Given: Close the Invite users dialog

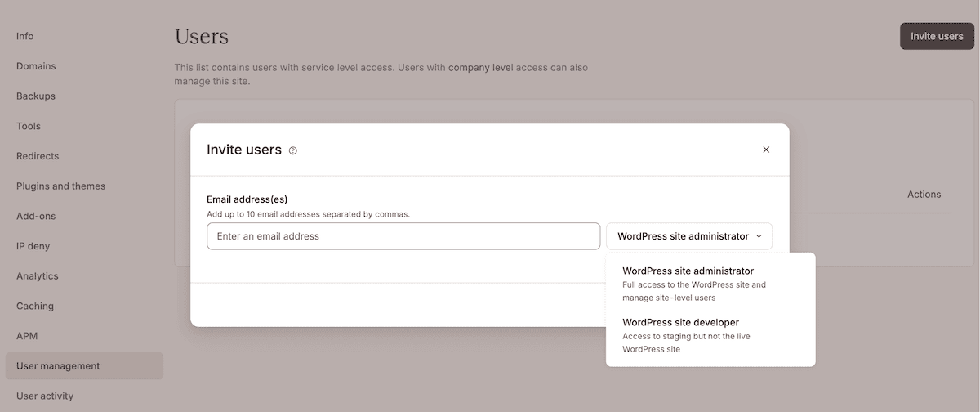Looking at the screenshot, I should pos(766,150).
